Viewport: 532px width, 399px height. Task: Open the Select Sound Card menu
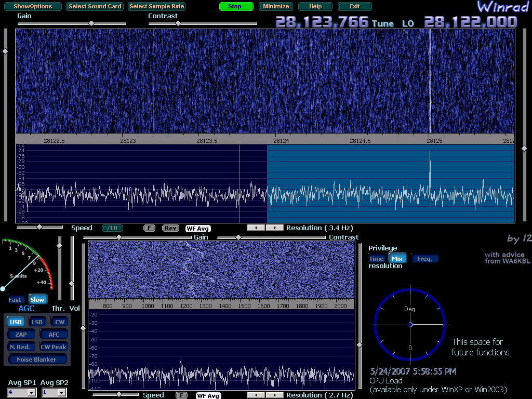(x=95, y=7)
